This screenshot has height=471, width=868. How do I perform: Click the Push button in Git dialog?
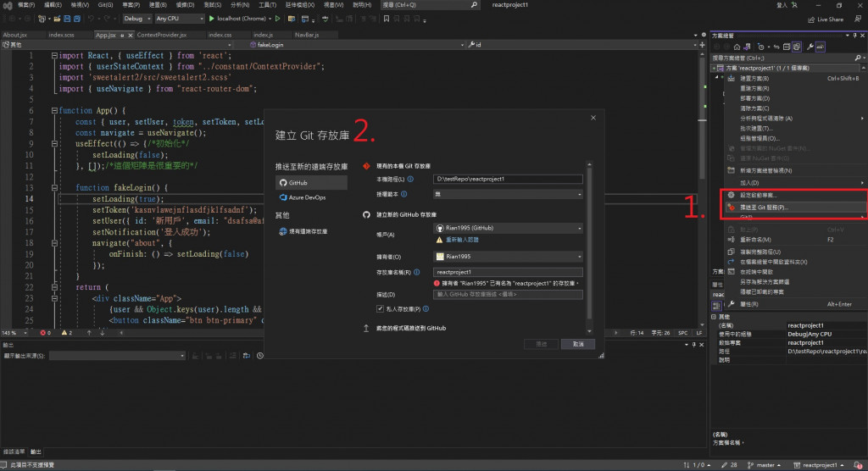click(541, 344)
